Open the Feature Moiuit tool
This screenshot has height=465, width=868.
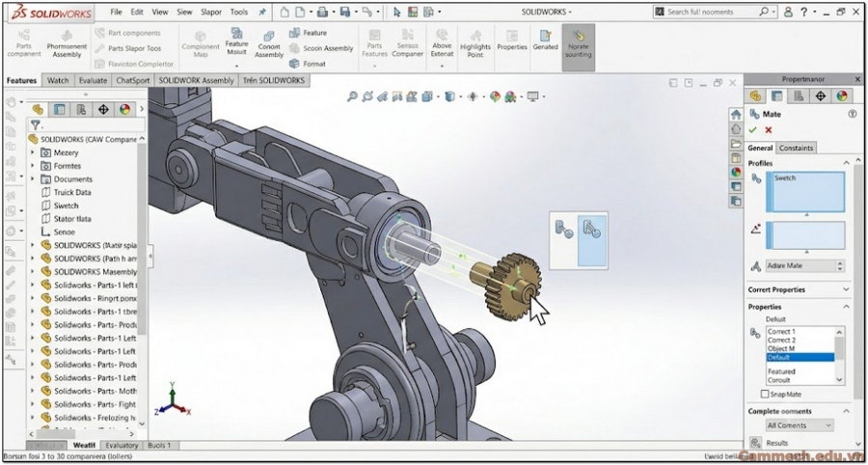click(x=237, y=42)
